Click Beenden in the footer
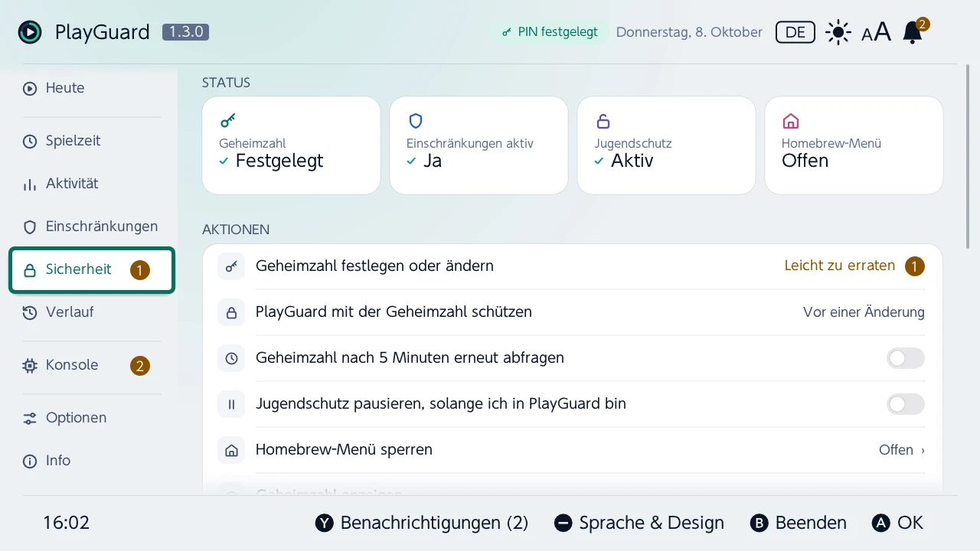 (x=798, y=523)
